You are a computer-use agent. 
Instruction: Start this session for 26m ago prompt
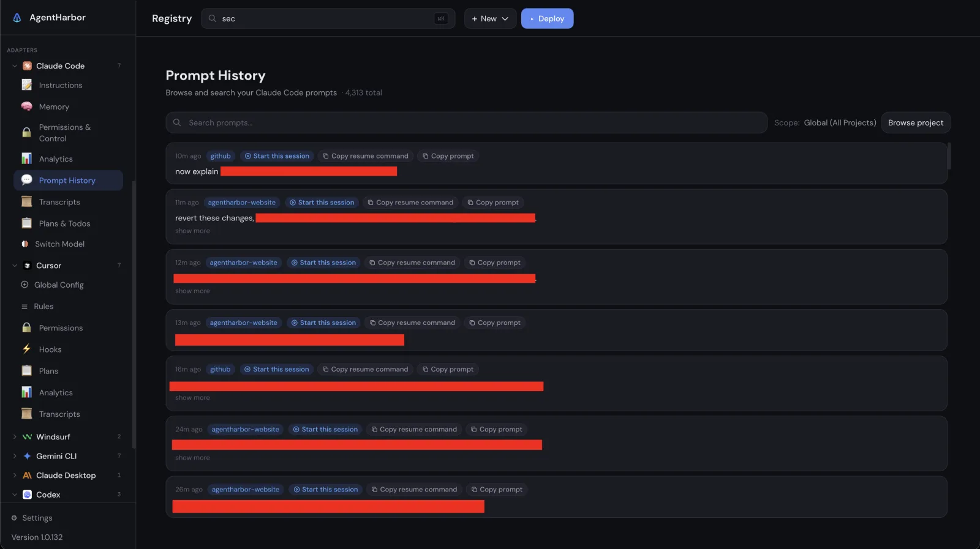tap(325, 490)
